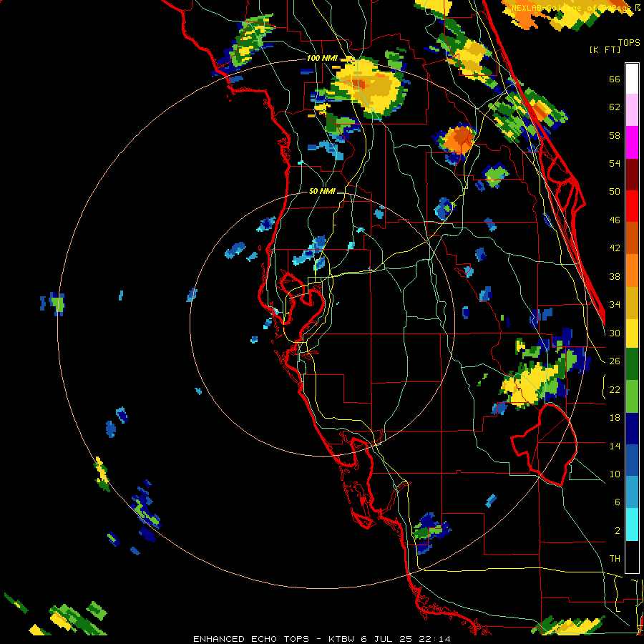This screenshot has width=644, height=644.
Task: Click the legend value '30'
Action: 615,333
